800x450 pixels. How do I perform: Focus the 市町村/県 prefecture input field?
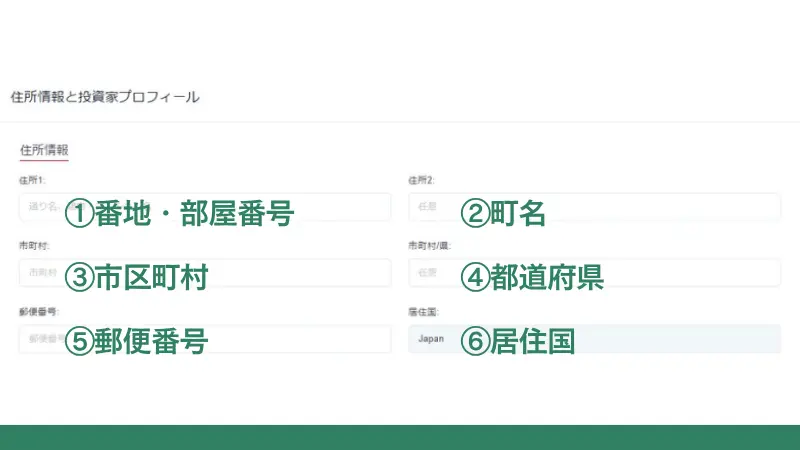[594, 272]
